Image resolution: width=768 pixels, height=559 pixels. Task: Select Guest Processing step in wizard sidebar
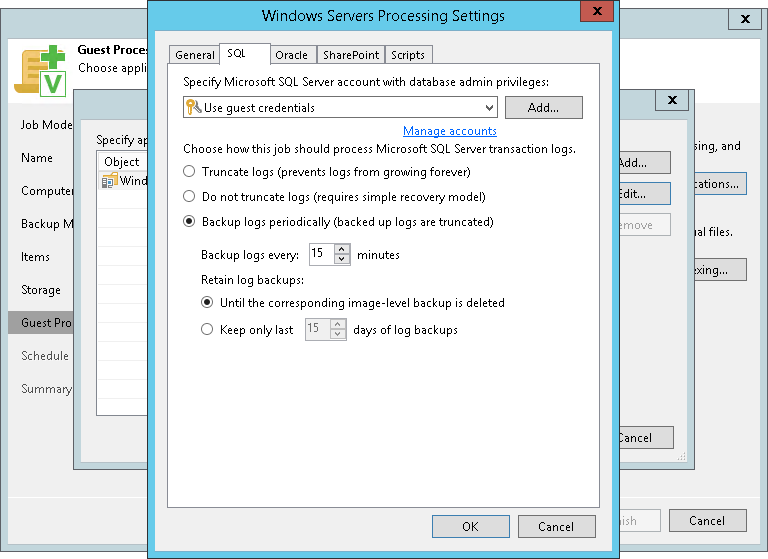tap(41, 323)
